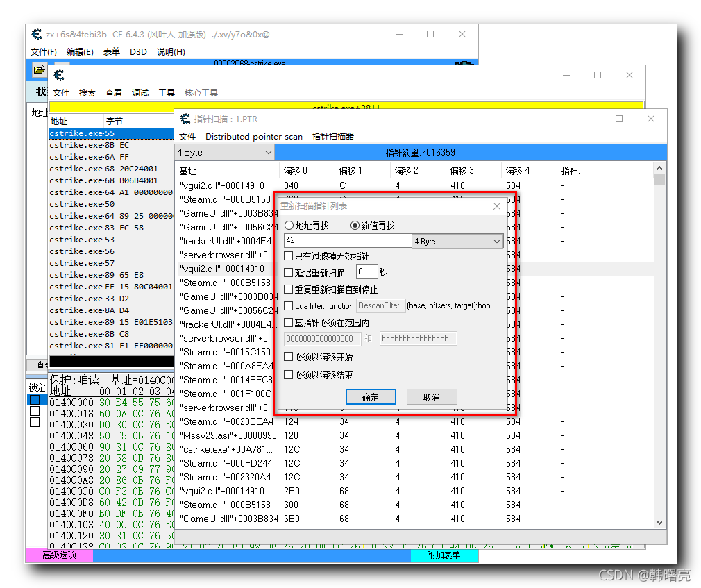Open 查看 menu in memory viewer window
Screen dimensions: 701x588
(114, 92)
